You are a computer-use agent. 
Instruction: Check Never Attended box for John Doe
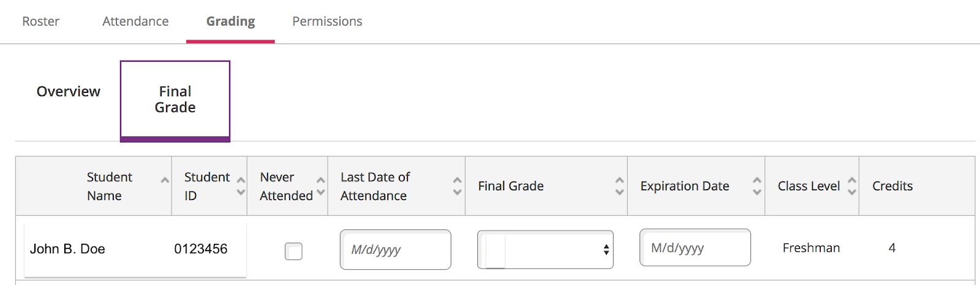click(x=293, y=251)
